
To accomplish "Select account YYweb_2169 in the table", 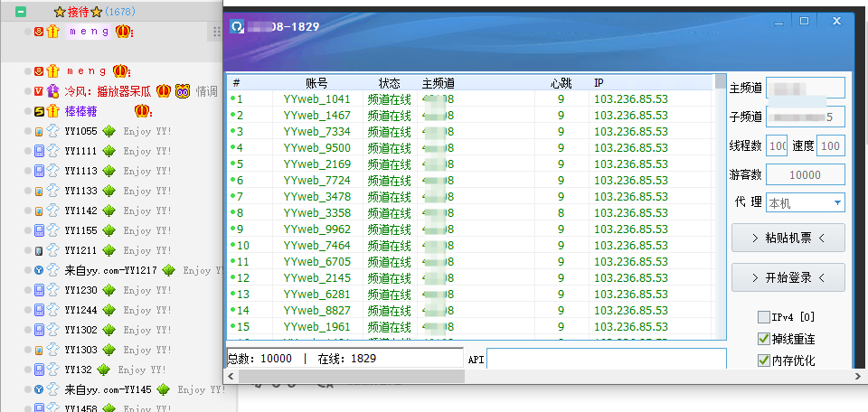I will click(x=316, y=164).
